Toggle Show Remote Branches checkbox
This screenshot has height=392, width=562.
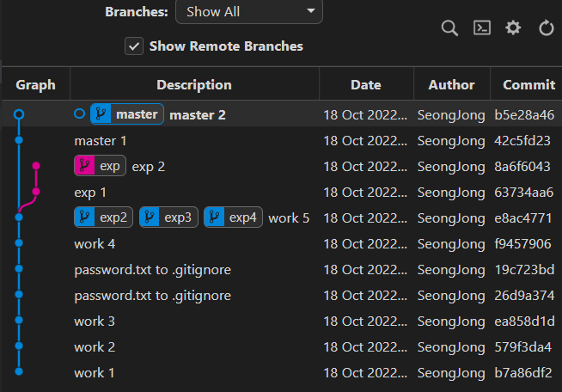(134, 46)
